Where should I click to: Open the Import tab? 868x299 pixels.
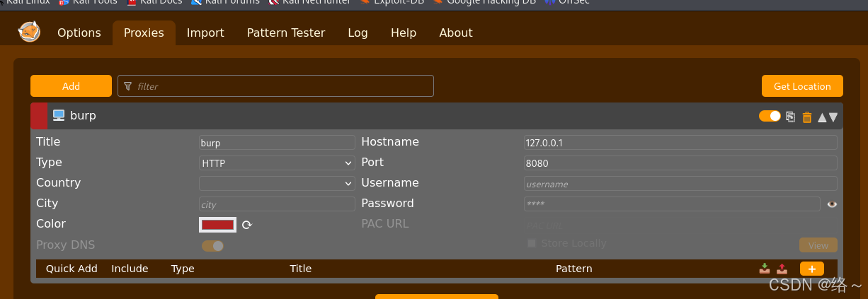pos(205,33)
